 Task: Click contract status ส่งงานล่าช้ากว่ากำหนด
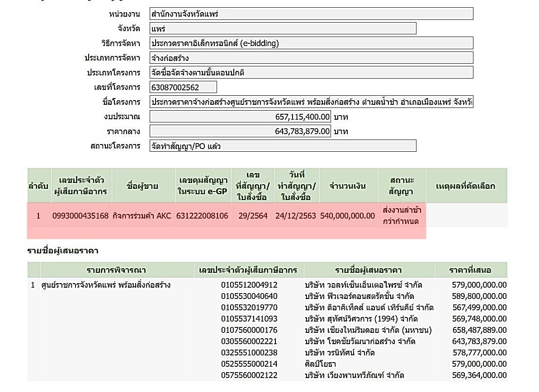coord(401,216)
